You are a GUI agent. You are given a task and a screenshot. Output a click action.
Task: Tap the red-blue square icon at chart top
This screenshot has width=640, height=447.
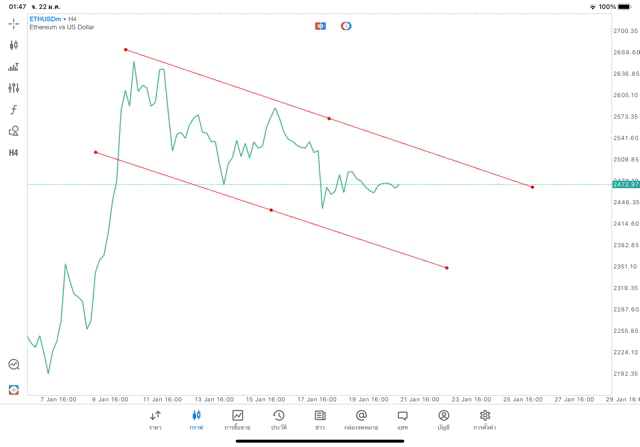click(x=320, y=25)
